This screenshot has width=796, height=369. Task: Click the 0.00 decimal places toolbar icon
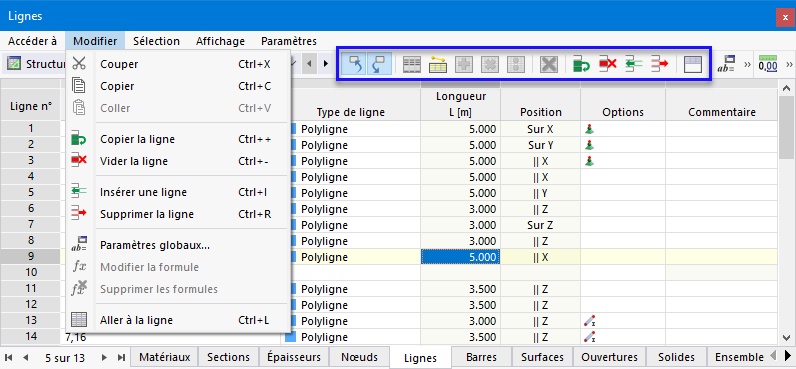(x=768, y=64)
